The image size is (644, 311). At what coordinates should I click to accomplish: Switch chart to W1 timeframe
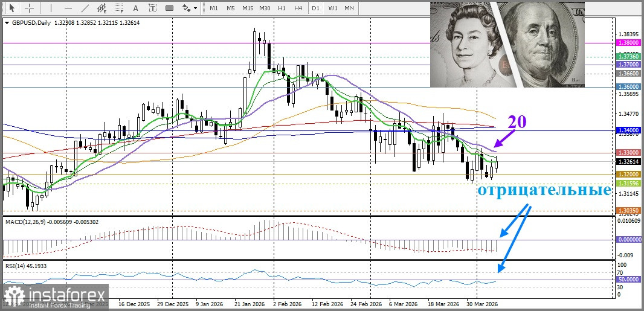click(x=333, y=8)
